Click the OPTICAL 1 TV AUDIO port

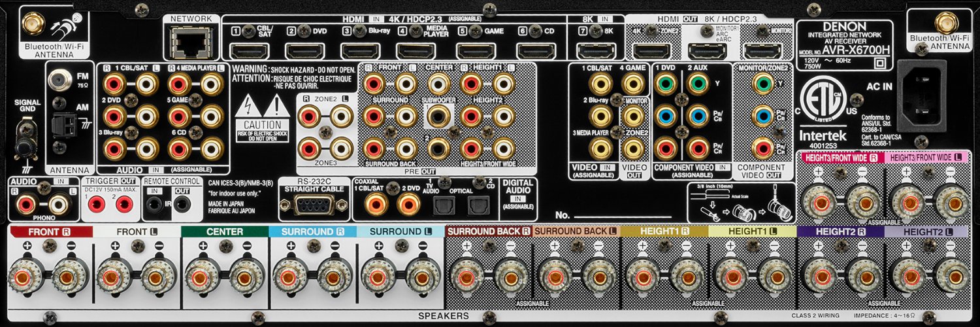[444, 207]
